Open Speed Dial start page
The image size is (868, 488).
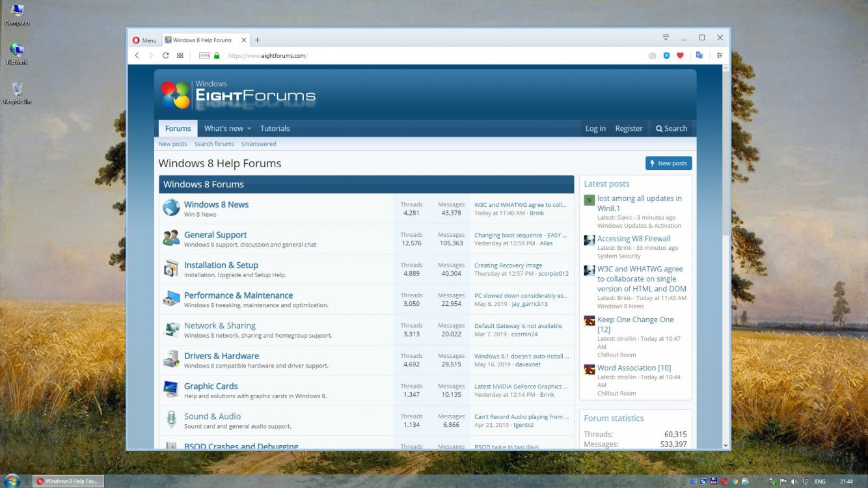point(180,56)
